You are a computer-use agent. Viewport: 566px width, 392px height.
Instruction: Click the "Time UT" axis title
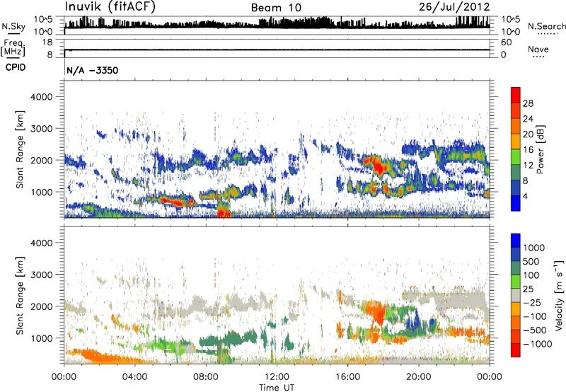click(x=277, y=388)
